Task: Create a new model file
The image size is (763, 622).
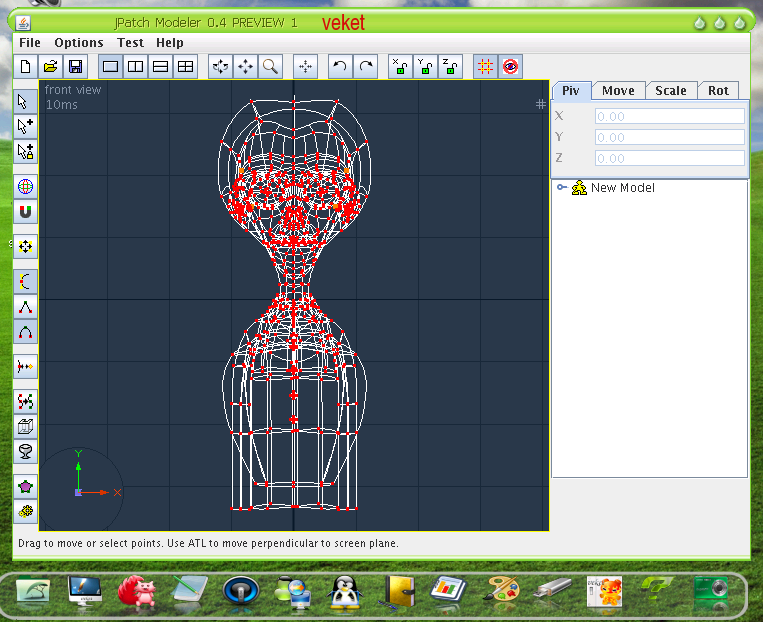Action: (x=25, y=67)
